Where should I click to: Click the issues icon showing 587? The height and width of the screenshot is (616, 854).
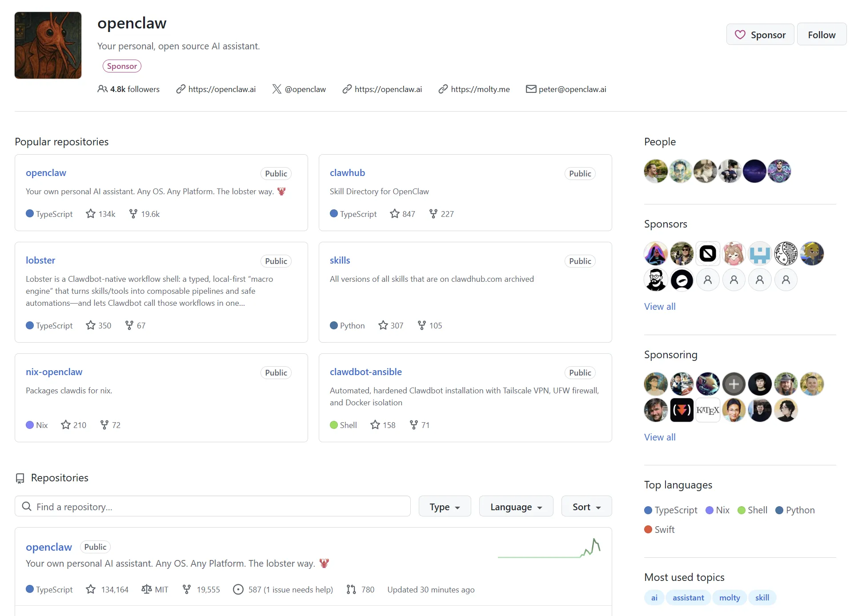pos(239,589)
